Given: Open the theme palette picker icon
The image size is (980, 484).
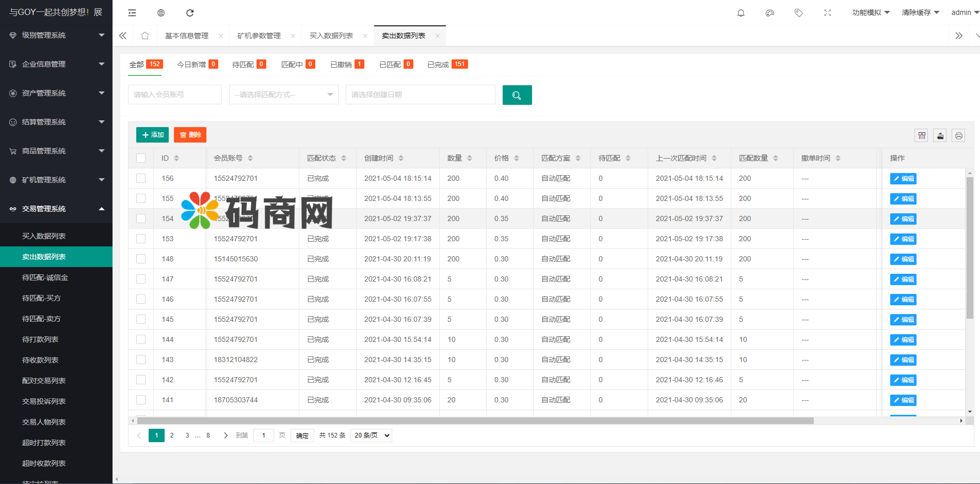Looking at the screenshot, I should pyautogui.click(x=769, y=12).
